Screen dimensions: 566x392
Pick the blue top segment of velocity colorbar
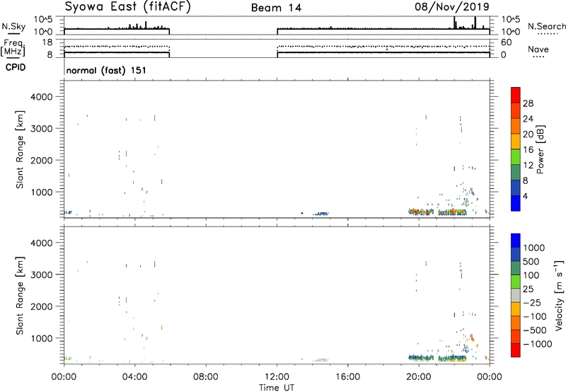516,241
